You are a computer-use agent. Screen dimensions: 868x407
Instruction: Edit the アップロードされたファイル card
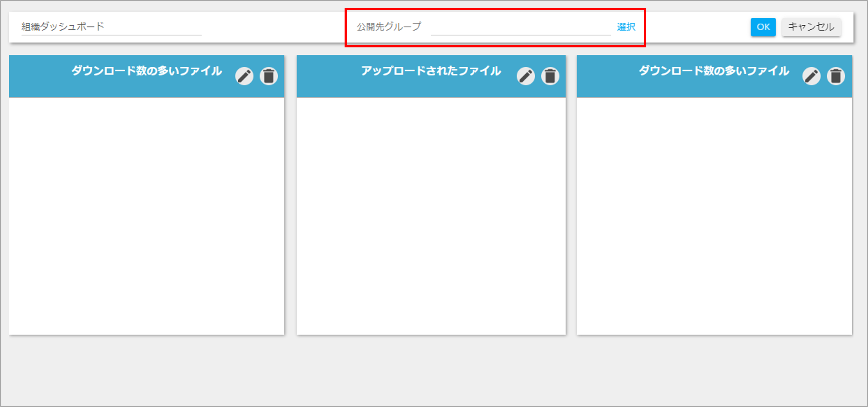(526, 76)
